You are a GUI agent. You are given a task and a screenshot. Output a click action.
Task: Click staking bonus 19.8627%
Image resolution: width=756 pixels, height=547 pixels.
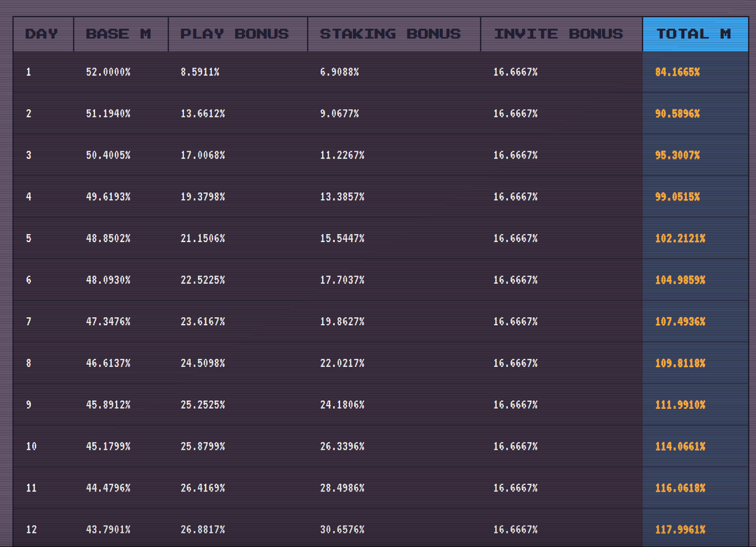point(342,322)
